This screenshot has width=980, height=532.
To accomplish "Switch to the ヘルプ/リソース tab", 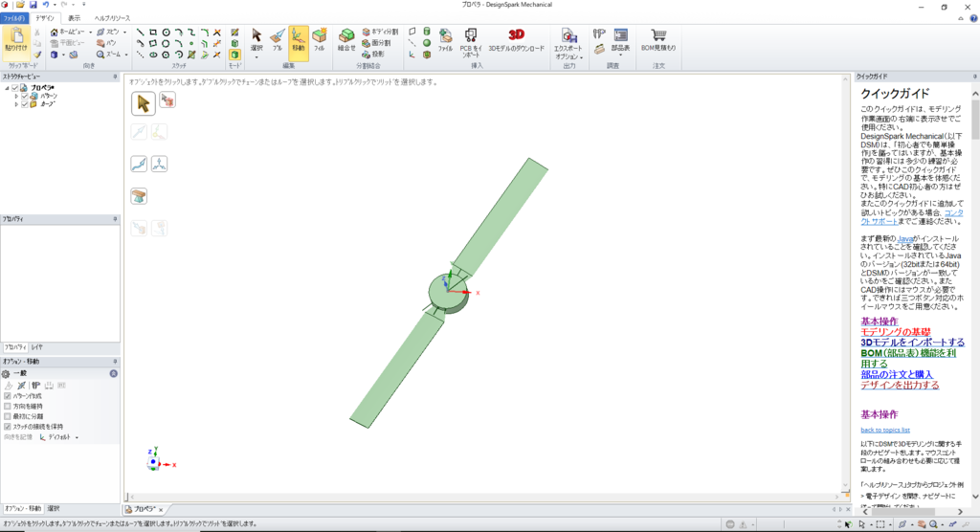I will coord(113,19).
